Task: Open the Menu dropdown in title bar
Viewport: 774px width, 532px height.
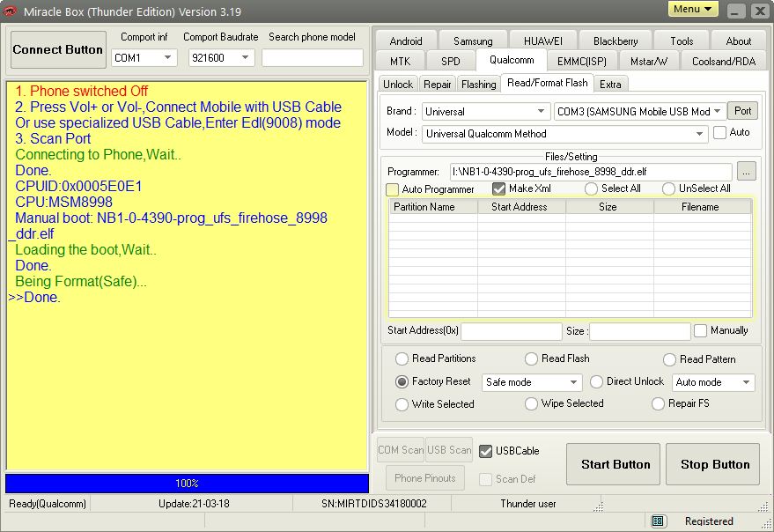Action: click(x=693, y=9)
